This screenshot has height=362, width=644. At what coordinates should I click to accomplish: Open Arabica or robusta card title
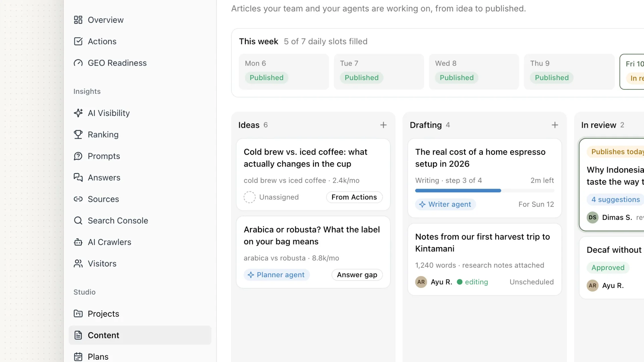[312, 236]
